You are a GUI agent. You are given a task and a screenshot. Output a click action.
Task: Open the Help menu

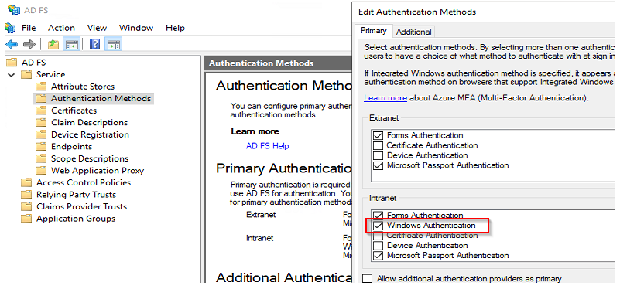pos(176,28)
